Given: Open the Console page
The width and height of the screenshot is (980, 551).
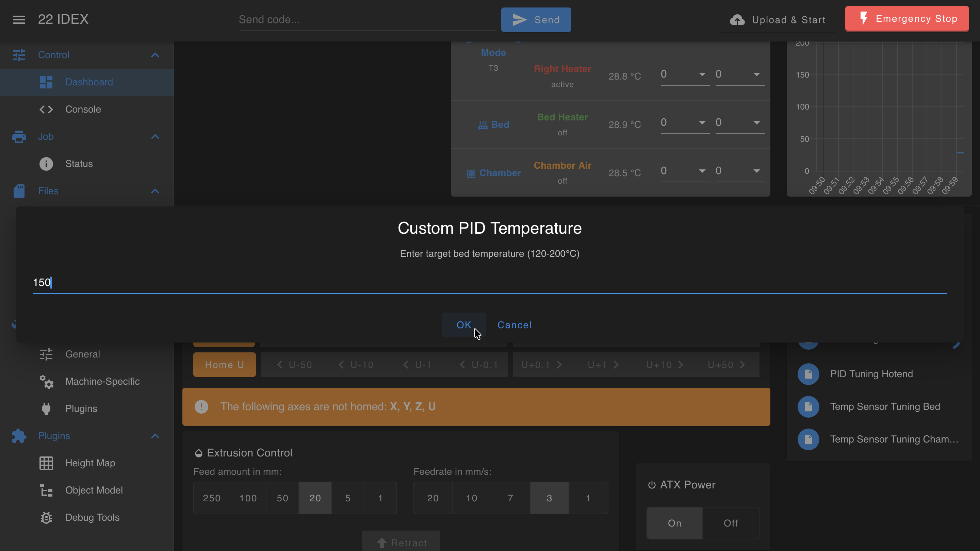Looking at the screenshot, I should tap(87, 110).
